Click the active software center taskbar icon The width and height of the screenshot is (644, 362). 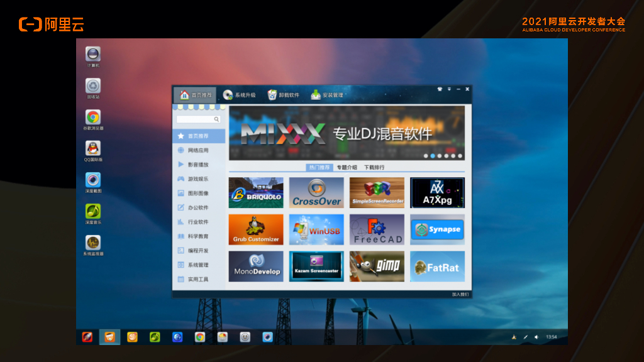point(109,337)
